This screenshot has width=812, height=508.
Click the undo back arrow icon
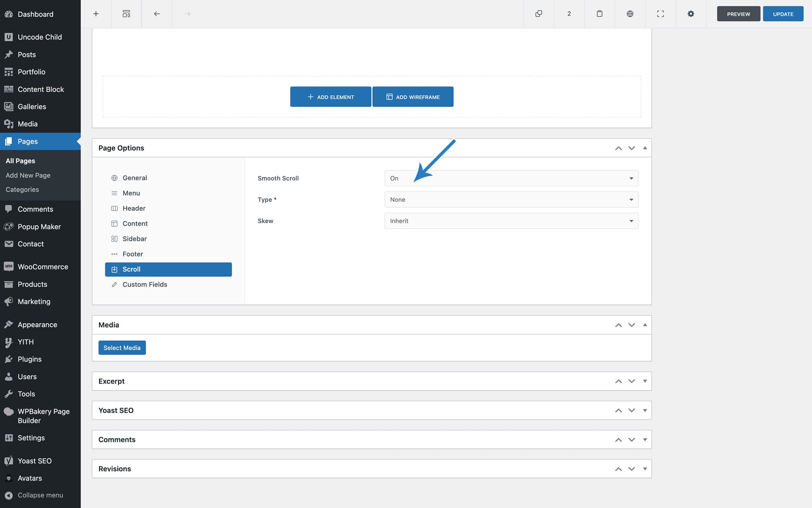[x=157, y=14]
